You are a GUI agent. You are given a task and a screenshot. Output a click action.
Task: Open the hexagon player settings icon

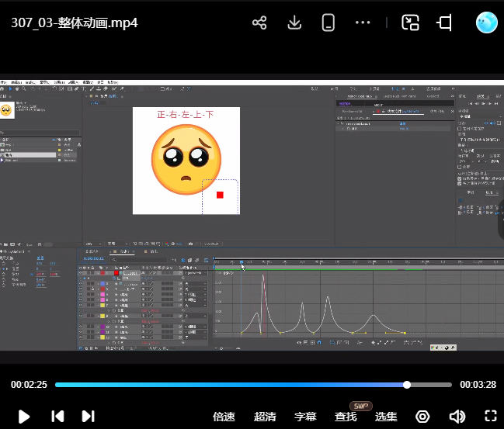(x=422, y=417)
